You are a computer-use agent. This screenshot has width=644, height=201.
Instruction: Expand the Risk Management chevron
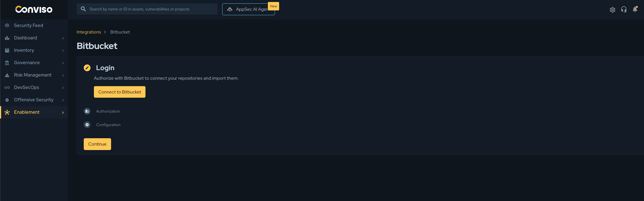coord(63,75)
